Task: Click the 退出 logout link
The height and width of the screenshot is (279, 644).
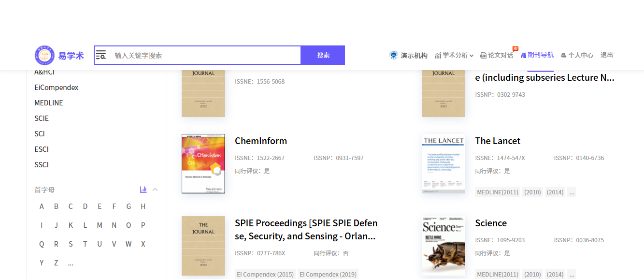Action: [607, 55]
